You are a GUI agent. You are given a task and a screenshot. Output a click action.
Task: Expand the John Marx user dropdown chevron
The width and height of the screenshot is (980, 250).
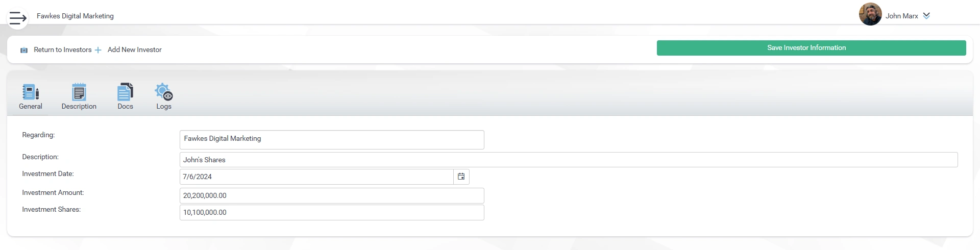coord(926,16)
